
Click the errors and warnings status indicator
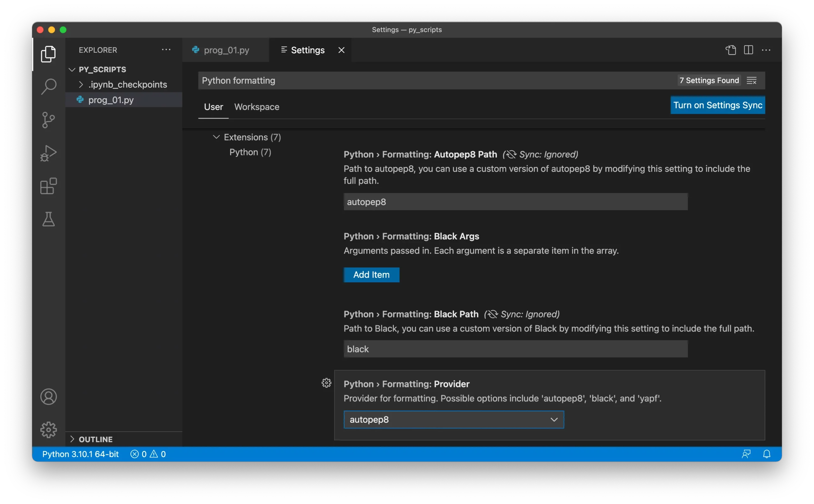pos(148,454)
